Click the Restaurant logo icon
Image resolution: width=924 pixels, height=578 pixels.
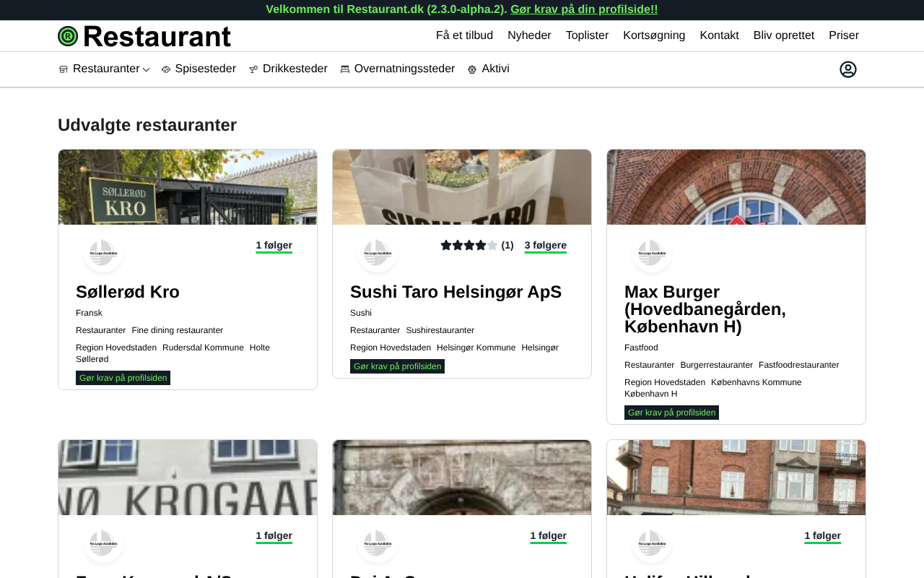[x=68, y=36]
